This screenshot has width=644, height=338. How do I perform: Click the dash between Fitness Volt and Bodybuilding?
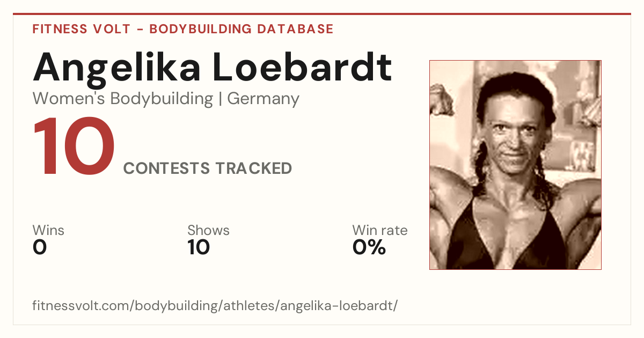[x=140, y=30]
